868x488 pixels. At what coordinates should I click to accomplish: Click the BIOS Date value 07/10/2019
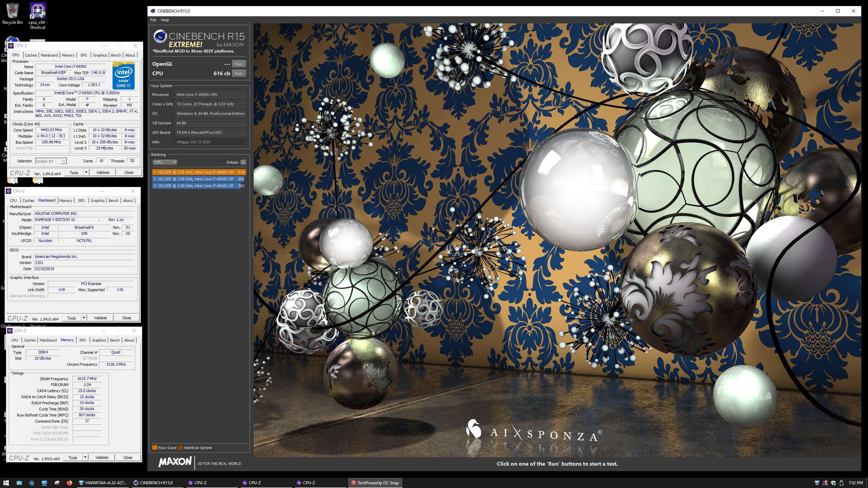pyautogui.click(x=84, y=269)
